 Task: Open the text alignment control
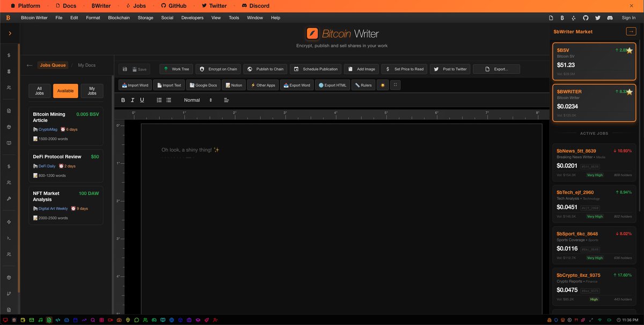point(226,100)
